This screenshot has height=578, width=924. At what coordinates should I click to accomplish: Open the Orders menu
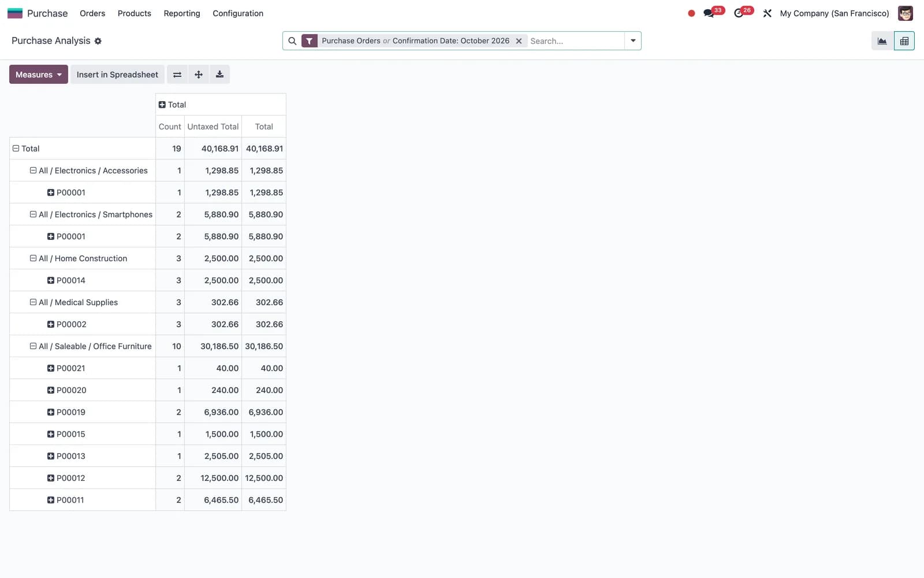coord(92,13)
